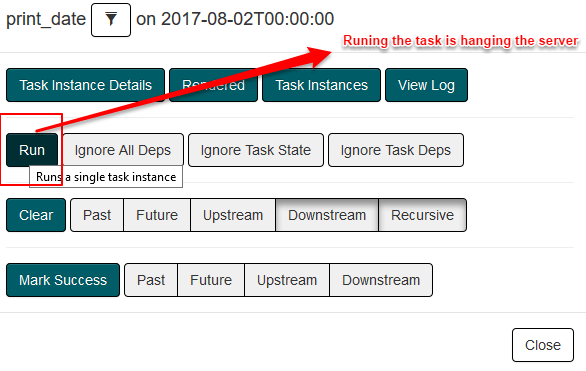
Task: Toggle Past in the Mark Success row
Action: 151,280
